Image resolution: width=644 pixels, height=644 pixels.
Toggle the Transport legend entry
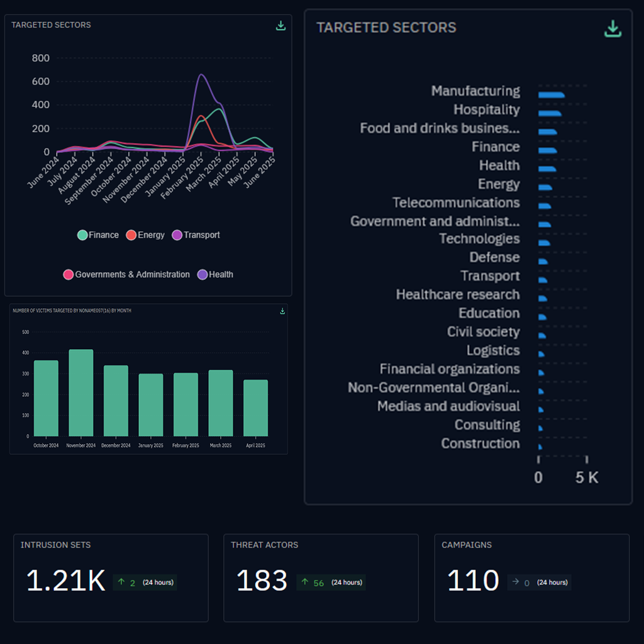point(196,235)
